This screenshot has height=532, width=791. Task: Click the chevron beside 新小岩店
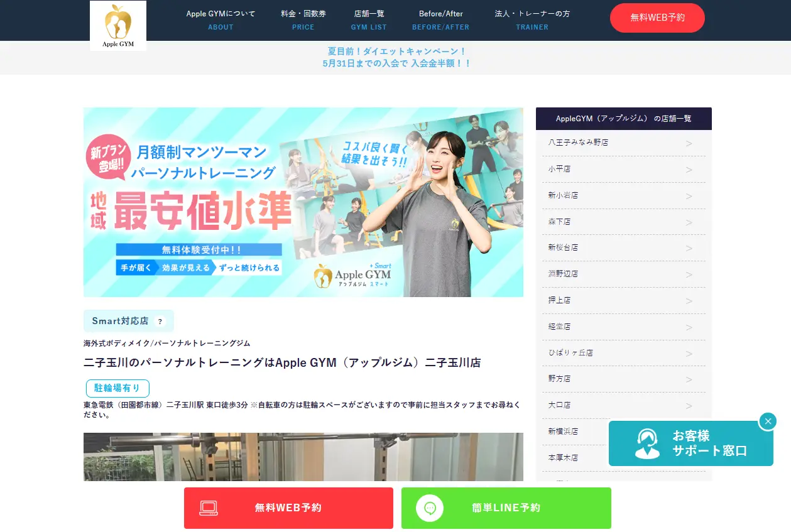[689, 197]
